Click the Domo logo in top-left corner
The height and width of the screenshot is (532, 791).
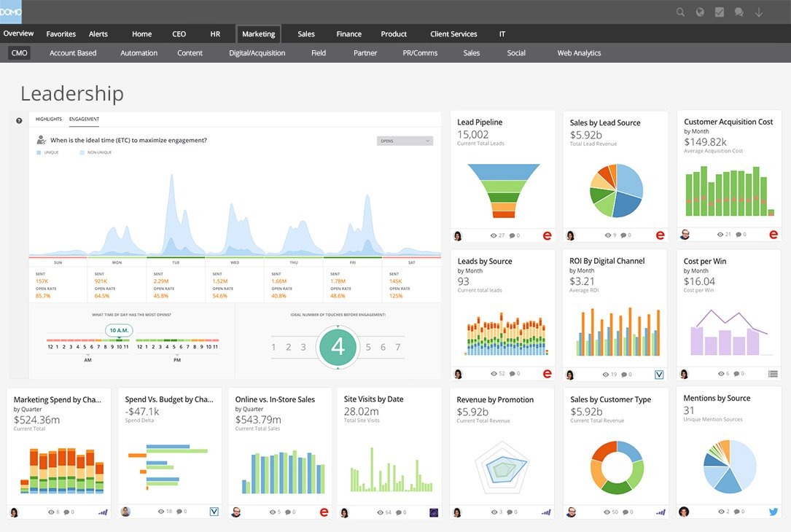(11, 12)
